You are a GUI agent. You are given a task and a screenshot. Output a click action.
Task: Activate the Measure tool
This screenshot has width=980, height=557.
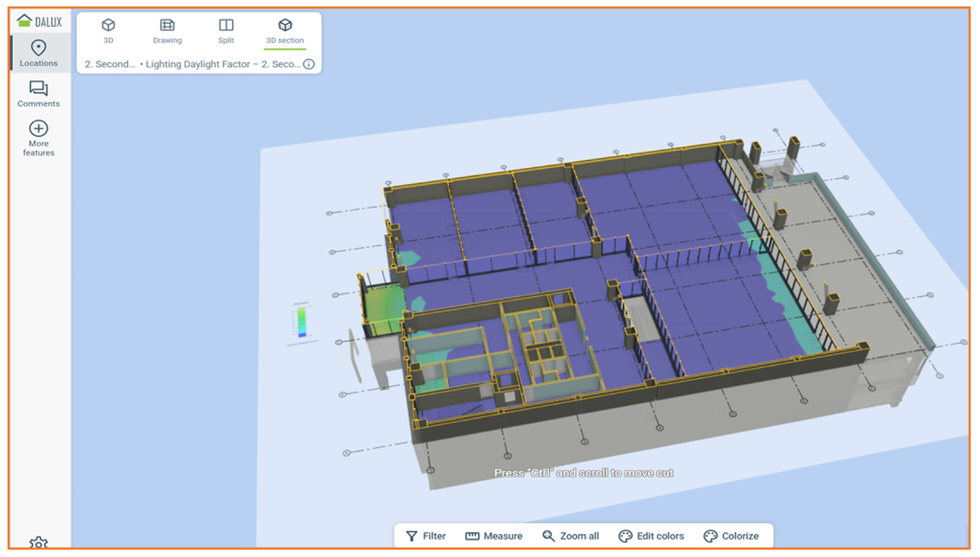[x=494, y=536]
